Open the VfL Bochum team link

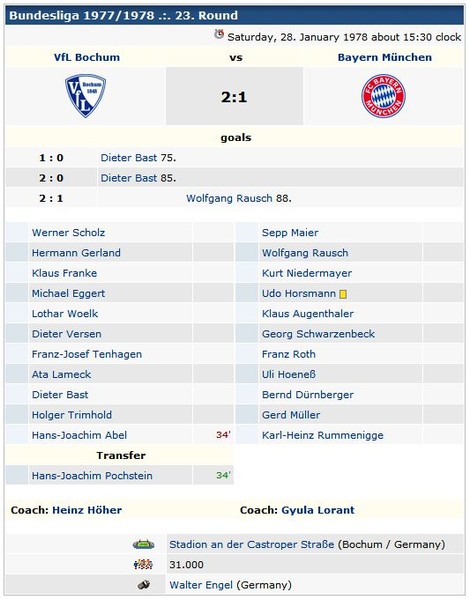coord(87,57)
